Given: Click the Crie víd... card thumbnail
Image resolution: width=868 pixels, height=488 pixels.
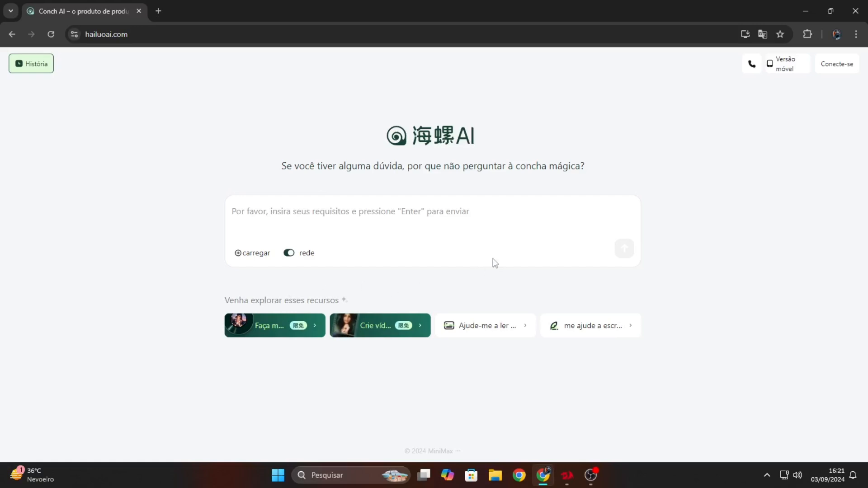Looking at the screenshot, I should (344, 325).
